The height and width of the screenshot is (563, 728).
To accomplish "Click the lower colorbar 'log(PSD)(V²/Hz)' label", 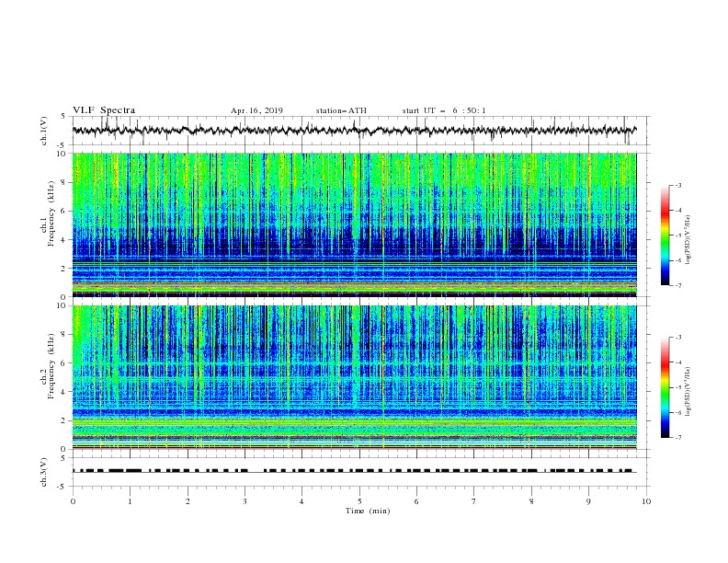I will coord(688,392).
